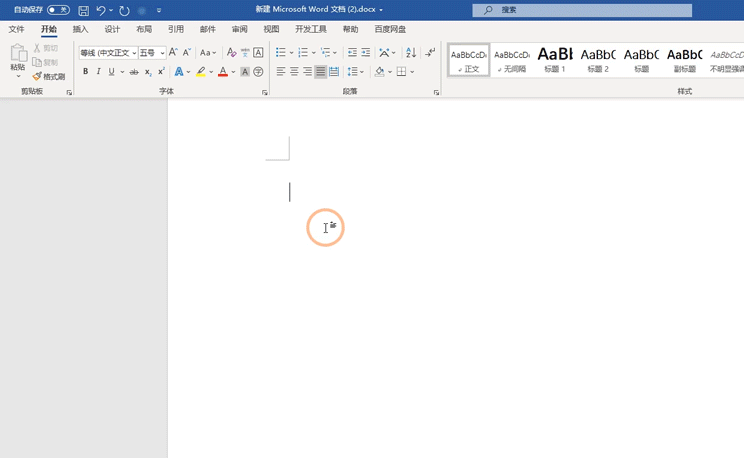The height and width of the screenshot is (458, 744).
Task: Click the Line Spacing icon
Action: 352,72
